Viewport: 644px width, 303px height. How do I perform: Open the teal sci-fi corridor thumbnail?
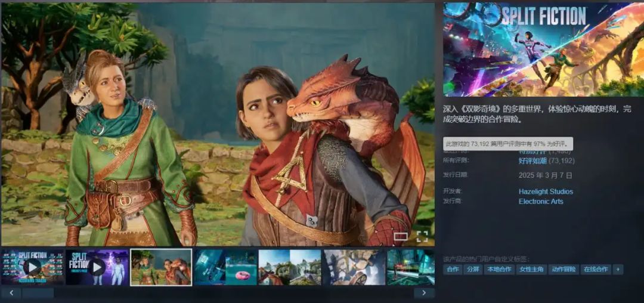pyautogui.click(x=411, y=267)
